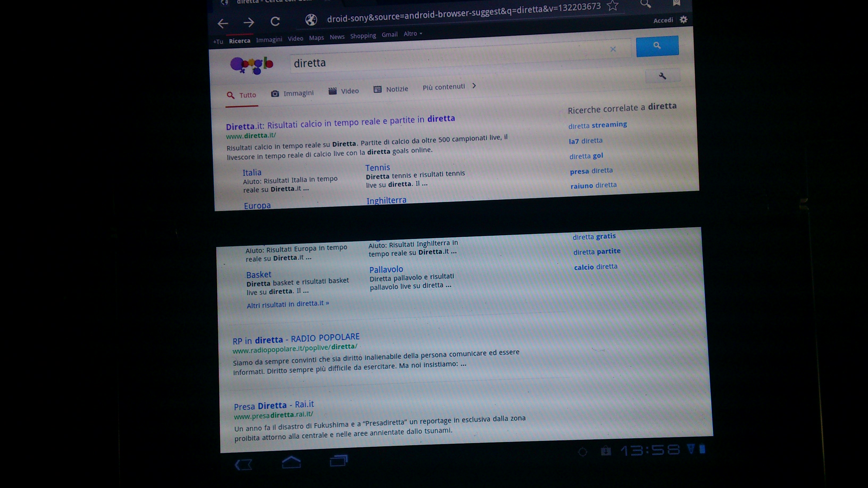Screen dimensions: 868x488
Task: Open Android recent apps button
Action: (x=339, y=460)
